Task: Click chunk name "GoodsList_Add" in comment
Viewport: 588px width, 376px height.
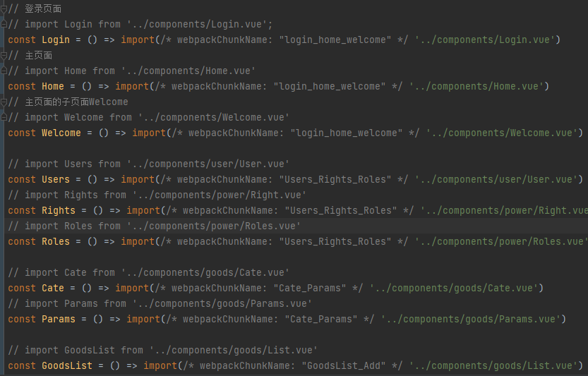Action: coord(344,365)
